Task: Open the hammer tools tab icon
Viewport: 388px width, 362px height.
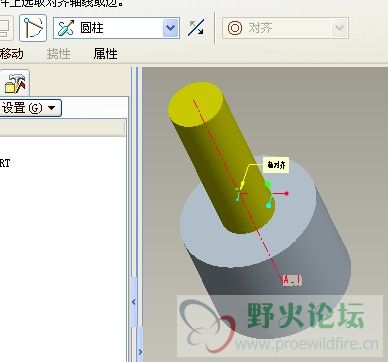Action: pyautogui.click(x=15, y=83)
